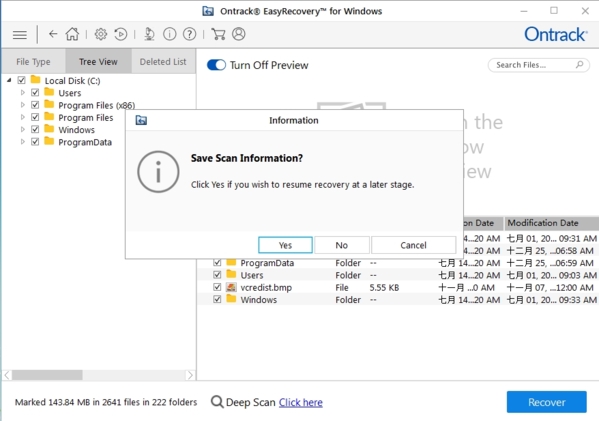Screen dimensions: 599x421
Task: Click the Deep Scan magnifier icon
Action: [x=217, y=402]
